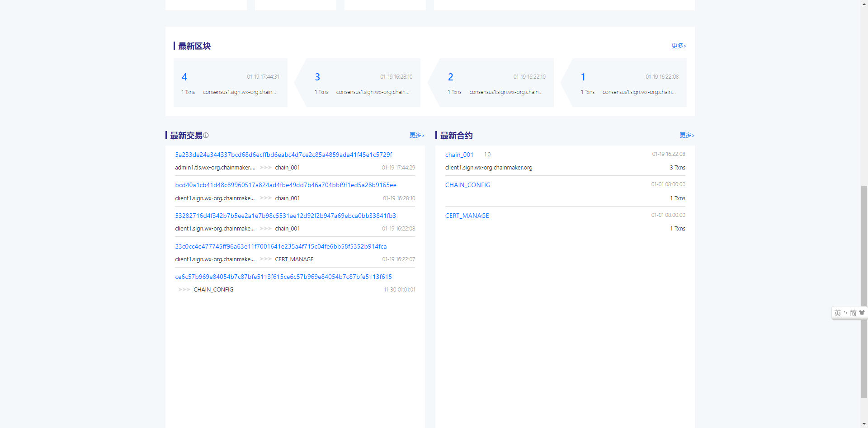
Task: Click the scrollbar up arrow
Action: click(864, 4)
